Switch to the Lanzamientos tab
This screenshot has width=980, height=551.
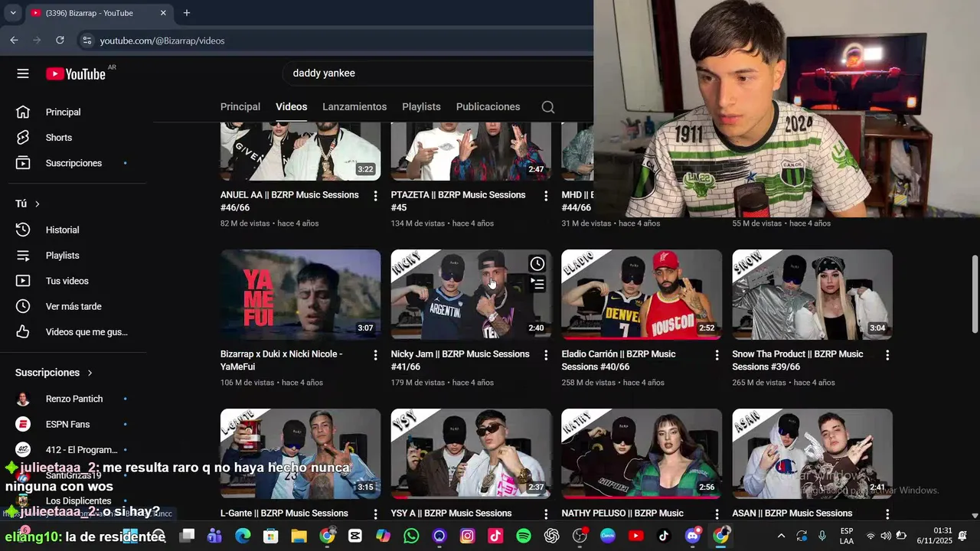(354, 107)
